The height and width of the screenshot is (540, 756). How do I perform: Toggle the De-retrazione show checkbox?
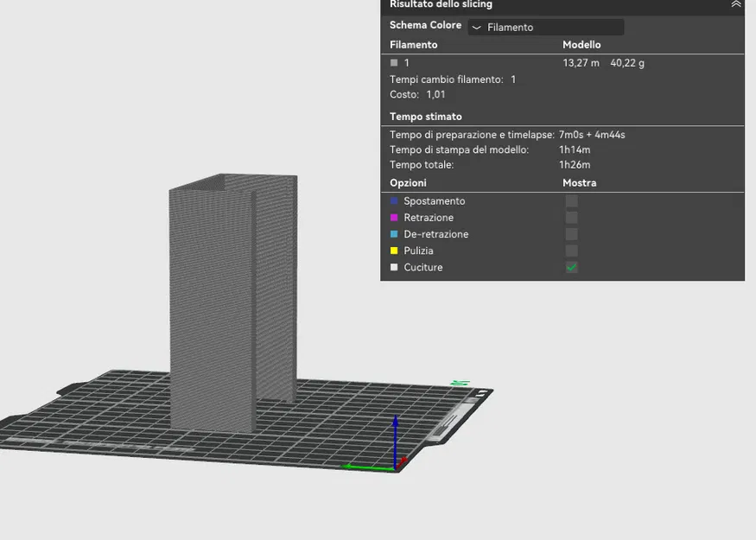[571, 234]
